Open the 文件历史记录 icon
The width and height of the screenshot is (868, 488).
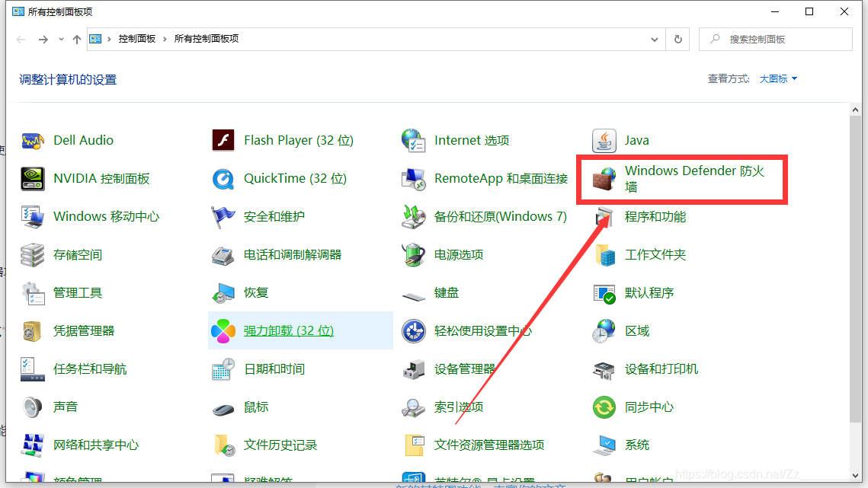pos(223,445)
